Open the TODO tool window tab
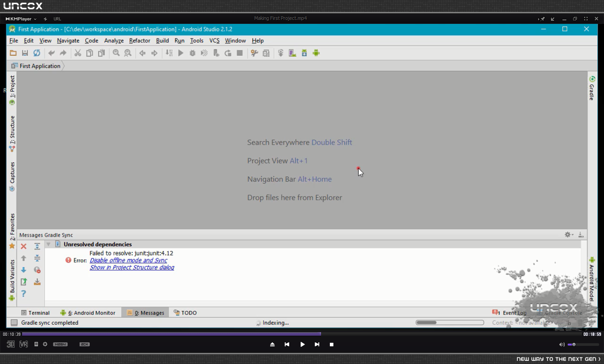The height and width of the screenshot is (364, 604). (x=185, y=313)
